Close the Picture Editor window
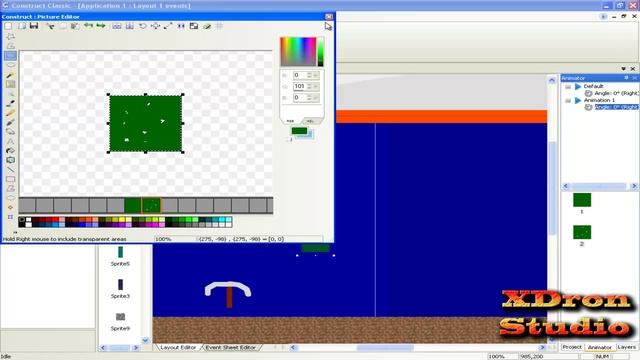Viewport: 640px width, 360px height. click(329, 17)
